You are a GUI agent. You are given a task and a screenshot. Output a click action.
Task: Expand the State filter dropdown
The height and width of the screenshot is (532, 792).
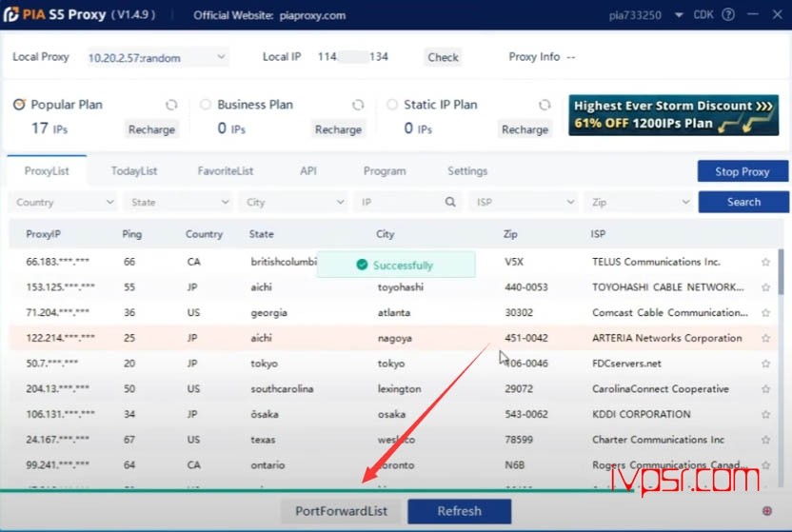click(178, 203)
